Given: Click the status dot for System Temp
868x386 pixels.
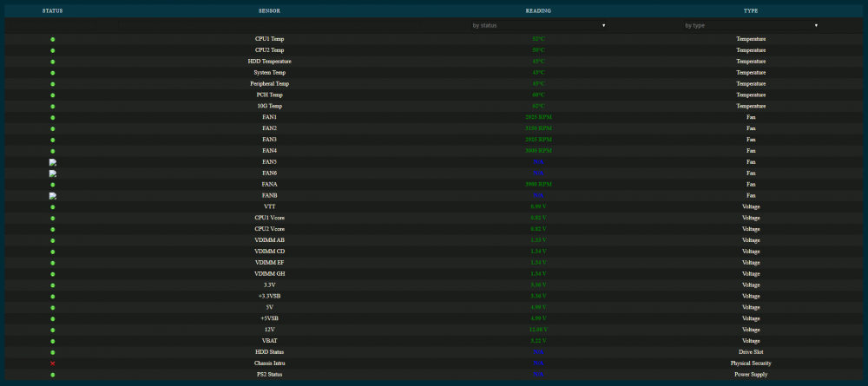Looking at the screenshot, I should tap(53, 73).
